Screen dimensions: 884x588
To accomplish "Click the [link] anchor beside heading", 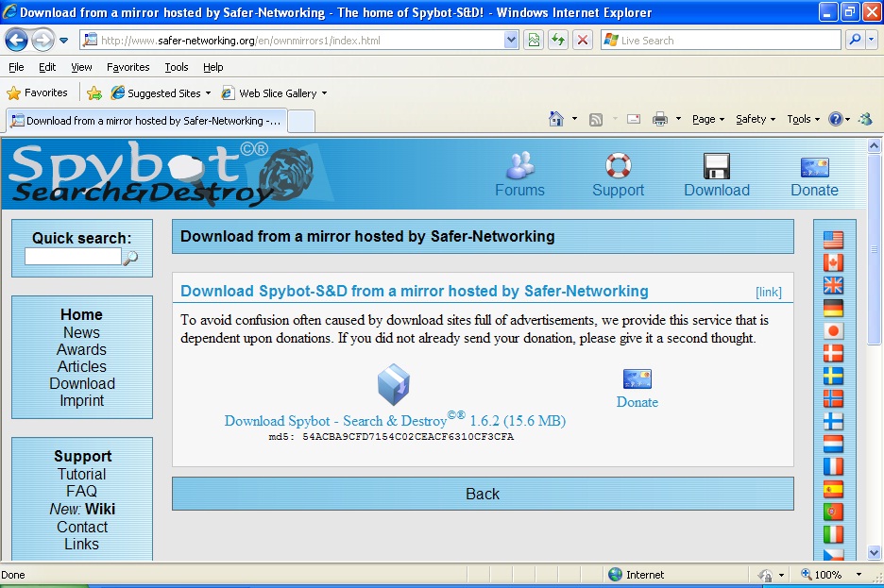I will [x=769, y=293].
